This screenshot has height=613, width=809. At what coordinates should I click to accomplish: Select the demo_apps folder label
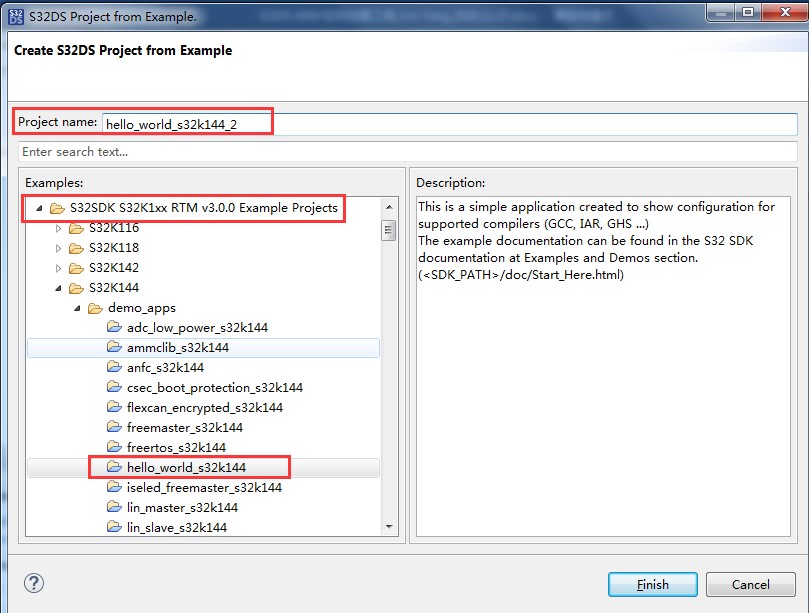(142, 308)
